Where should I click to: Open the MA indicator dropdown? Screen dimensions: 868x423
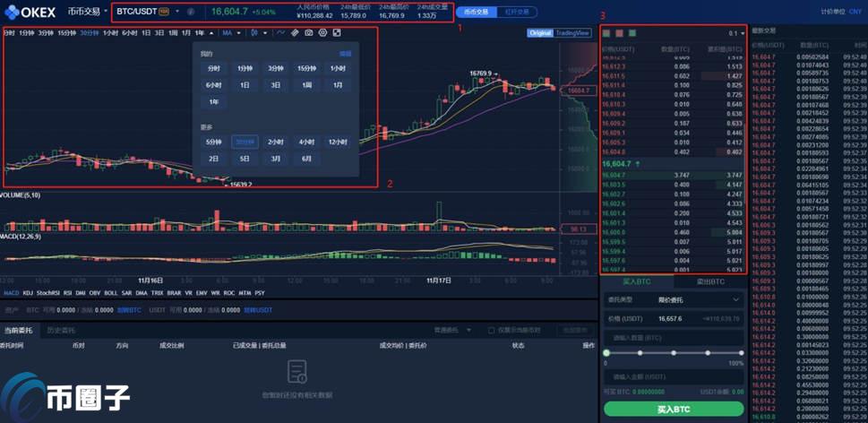click(231, 32)
